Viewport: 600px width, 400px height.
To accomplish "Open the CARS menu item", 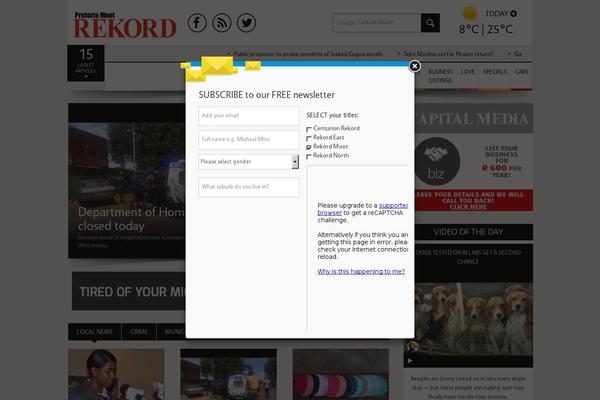I will tap(521, 72).
